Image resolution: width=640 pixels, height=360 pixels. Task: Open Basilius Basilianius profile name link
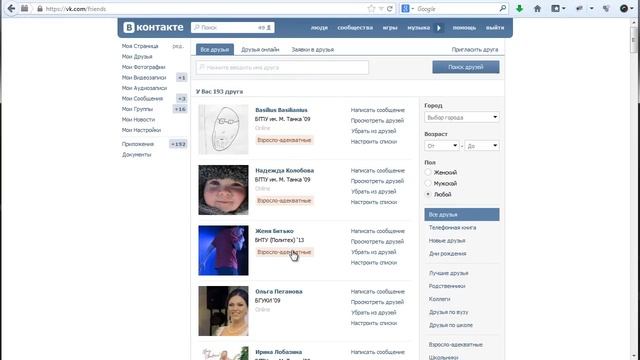pyautogui.click(x=281, y=110)
